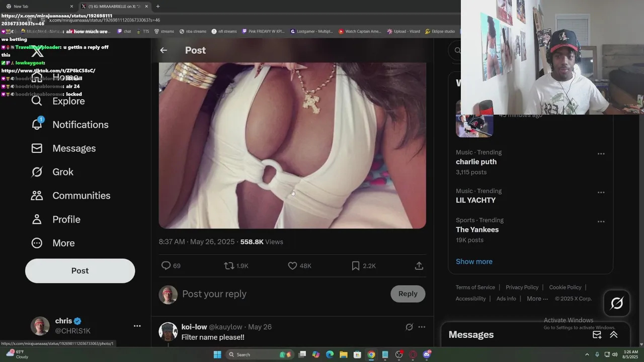Open the Upload - Vizard bookmark

tap(404, 31)
